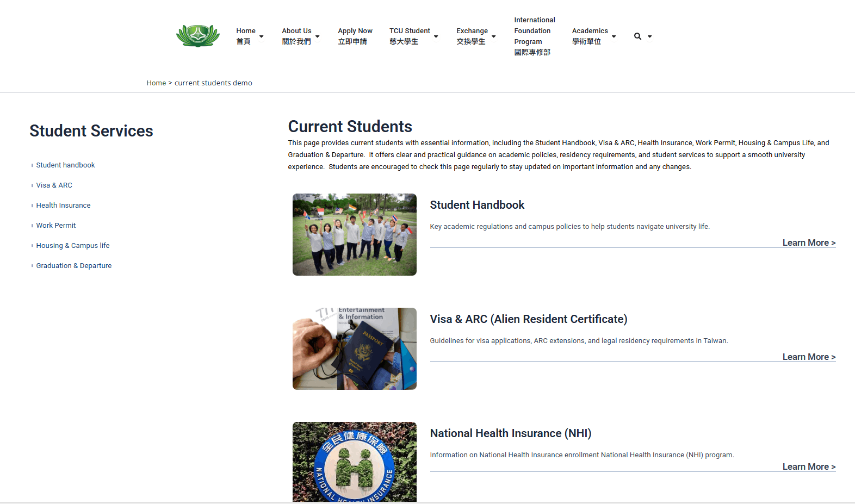Viewport: 855px width, 504px height.
Task: Open Graduation & Departure sidebar link
Action: coord(74,265)
